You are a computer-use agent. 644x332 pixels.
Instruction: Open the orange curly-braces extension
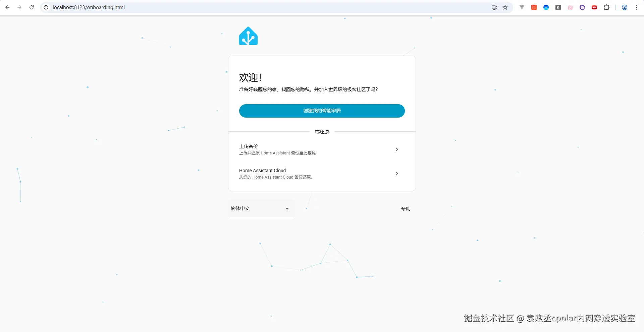tap(534, 7)
